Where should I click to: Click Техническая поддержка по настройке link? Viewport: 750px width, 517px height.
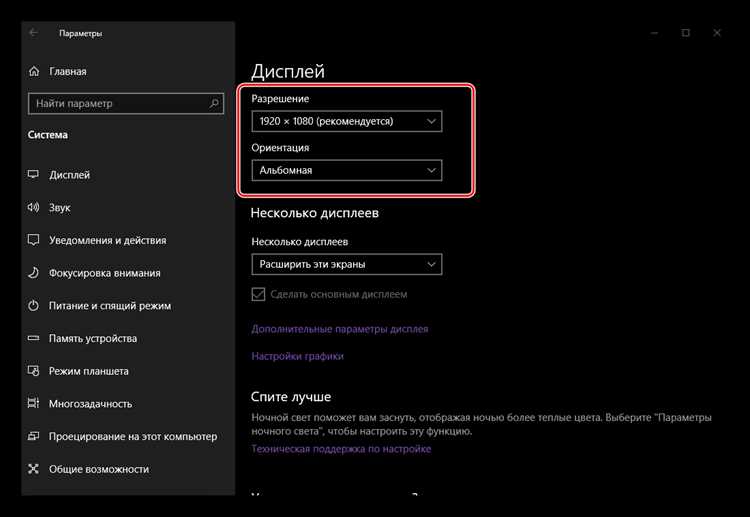tap(341, 449)
